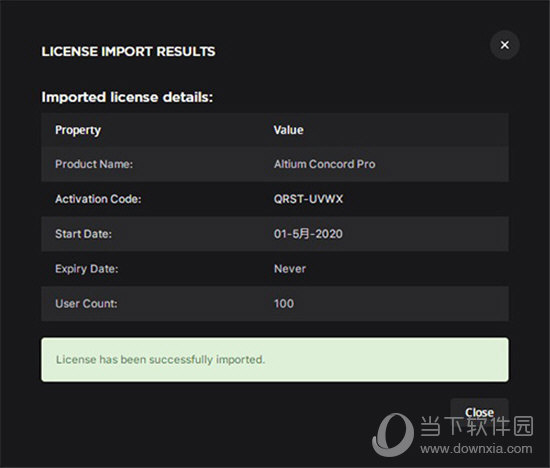The width and height of the screenshot is (550, 468).
Task: Select the 'Start Date:' label
Action: tap(83, 234)
